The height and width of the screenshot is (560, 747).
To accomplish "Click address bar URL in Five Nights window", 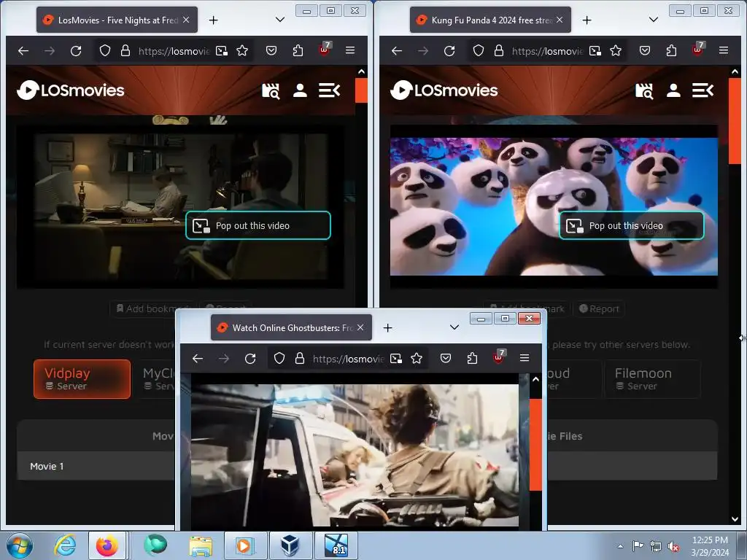I will 174,51.
